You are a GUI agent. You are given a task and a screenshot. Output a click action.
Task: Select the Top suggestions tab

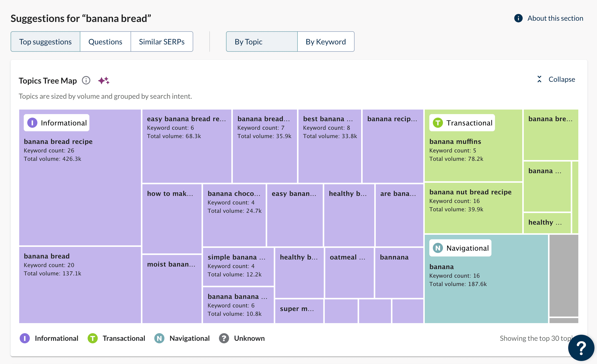(45, 42)
